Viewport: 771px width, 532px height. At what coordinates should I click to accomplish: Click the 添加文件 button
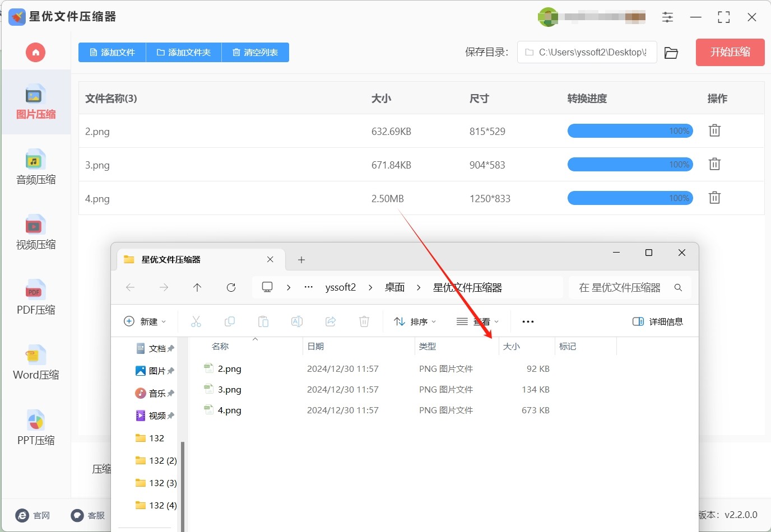112,53
